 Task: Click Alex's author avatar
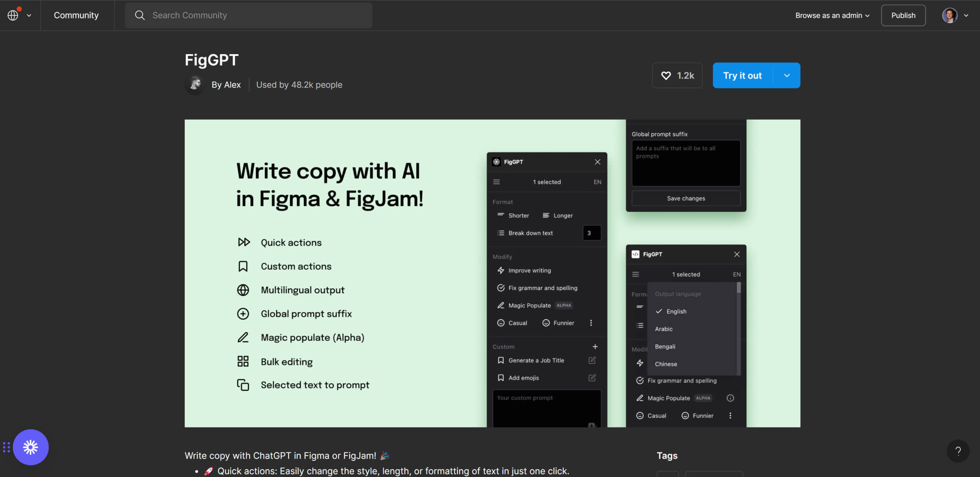(195, 84)
